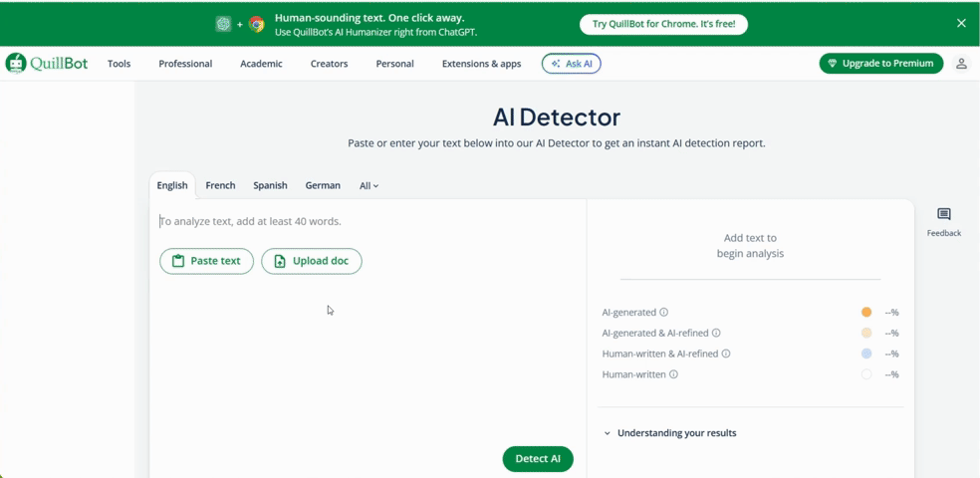Viewport: 980px width, 478px height.
Task: Click the Paste text button
Action: coord(206,261)
